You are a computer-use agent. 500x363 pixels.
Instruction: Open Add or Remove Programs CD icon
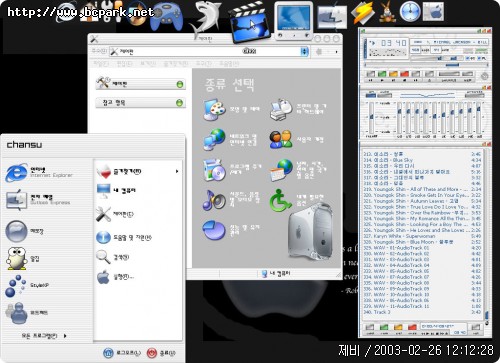click(214, 170)
